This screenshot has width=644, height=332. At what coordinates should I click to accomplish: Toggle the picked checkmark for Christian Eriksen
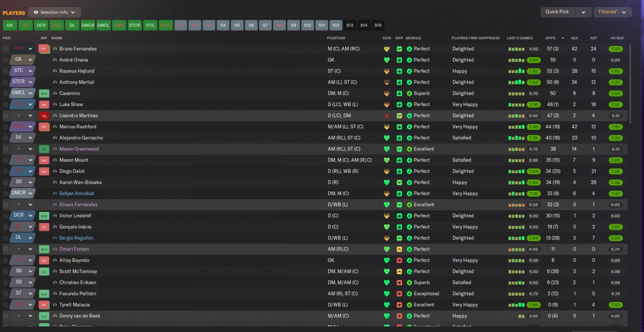6,282
